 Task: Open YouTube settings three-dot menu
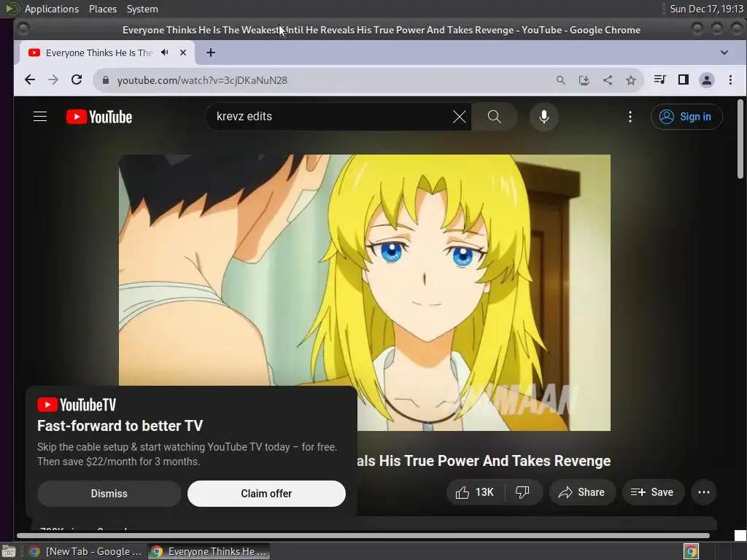coord(630,117)
